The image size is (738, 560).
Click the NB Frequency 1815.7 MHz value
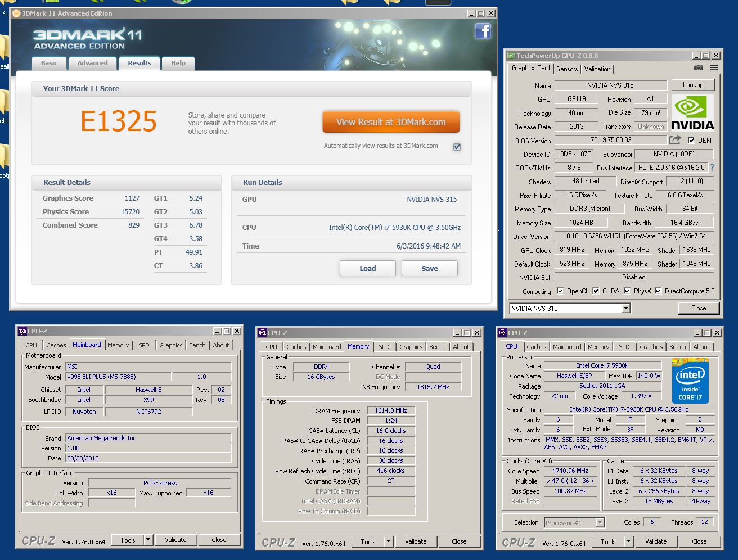point(433,387)
